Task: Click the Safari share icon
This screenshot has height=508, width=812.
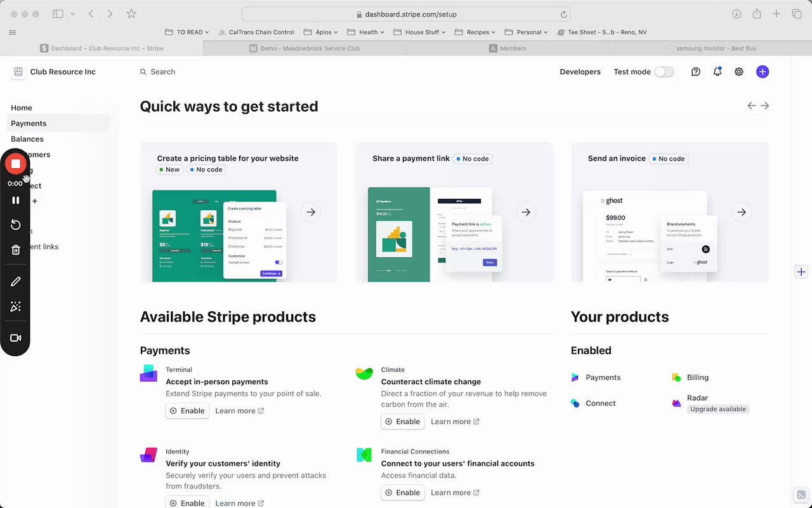Action: coord(756,14)
